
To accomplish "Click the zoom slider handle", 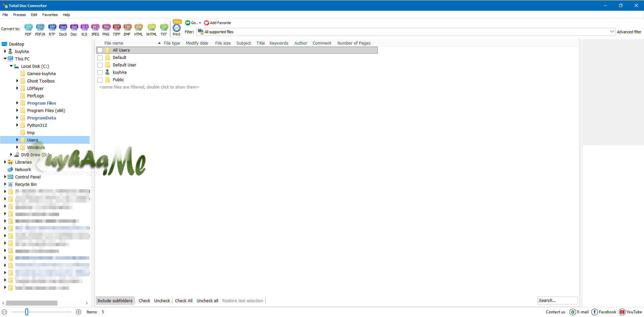I will tap(27, 312).
